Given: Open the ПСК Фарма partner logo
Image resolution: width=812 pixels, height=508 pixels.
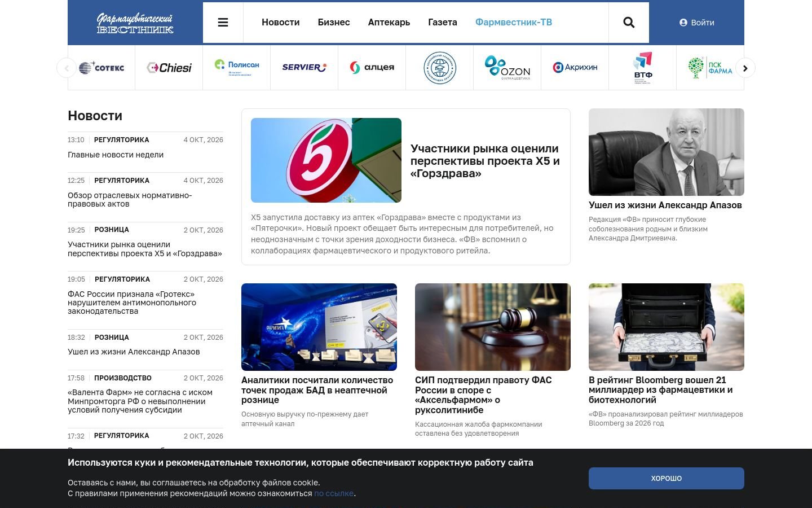Looking at the screenshot, I should click(x=710, y=68).
